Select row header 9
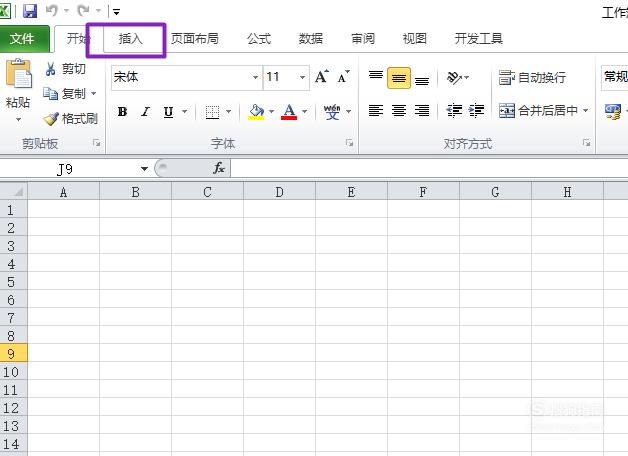Screen dimensions: 628x456 14,354
